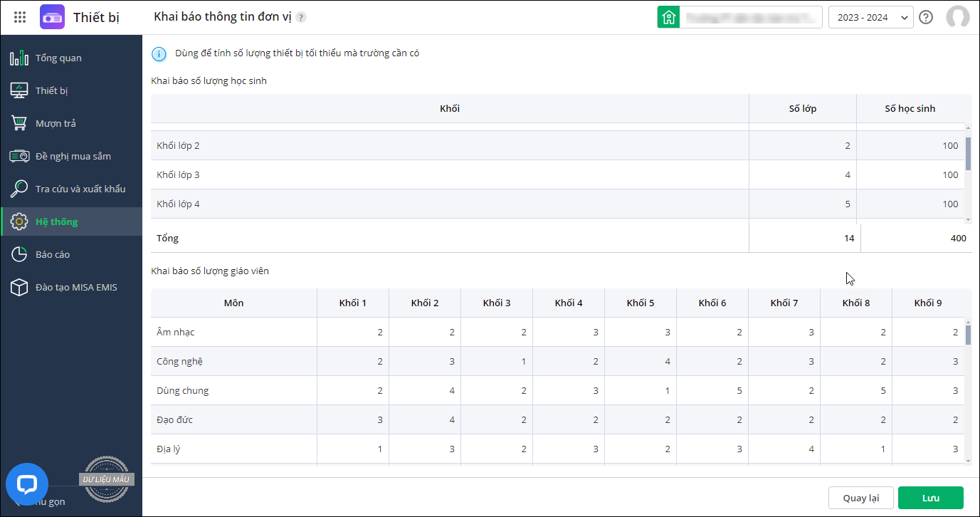The width and height of the screenshot is (980, 517).
Task: Open the Báo cáo menu item
Action: coord(52,254)
